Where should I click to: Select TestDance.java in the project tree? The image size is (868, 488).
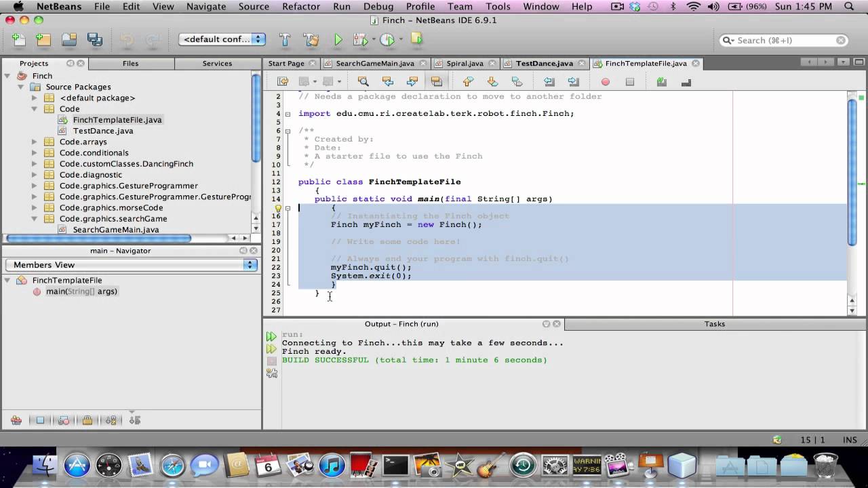tap(103, 131)
